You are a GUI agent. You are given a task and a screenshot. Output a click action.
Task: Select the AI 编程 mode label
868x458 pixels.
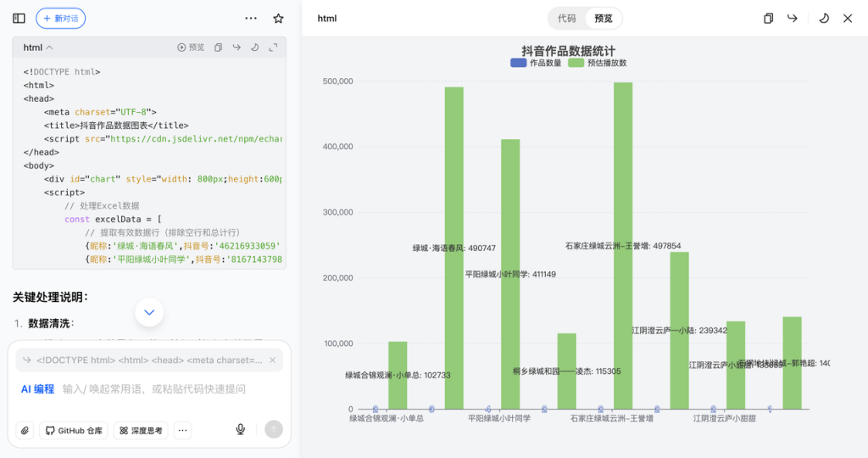click(37, 389)
